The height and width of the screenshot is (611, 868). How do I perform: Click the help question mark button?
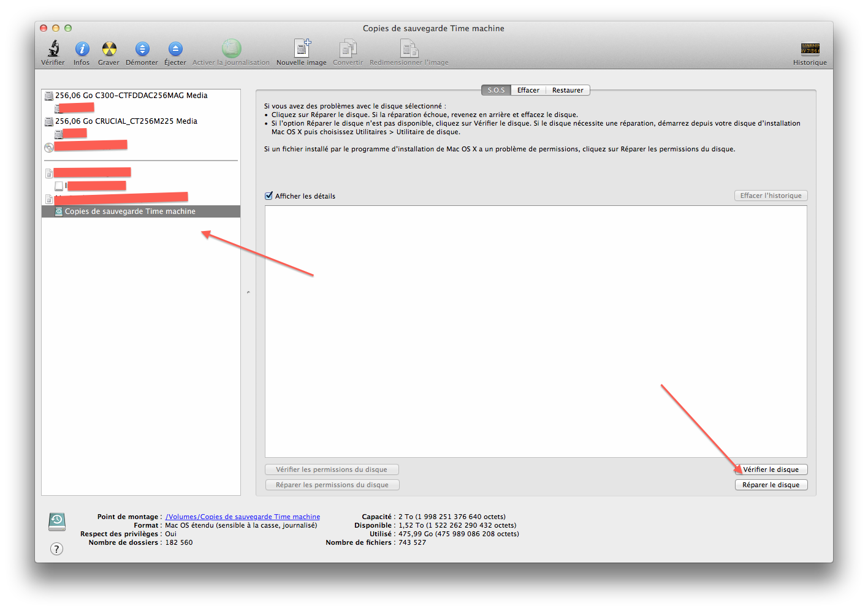56,549
